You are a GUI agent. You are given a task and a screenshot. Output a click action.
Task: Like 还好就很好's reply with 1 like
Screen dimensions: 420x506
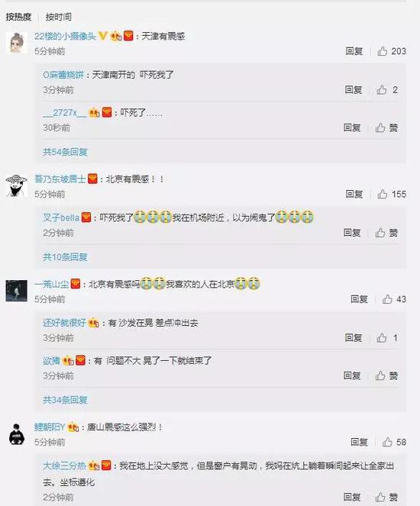pyautogui.click(x=382, y=337)
